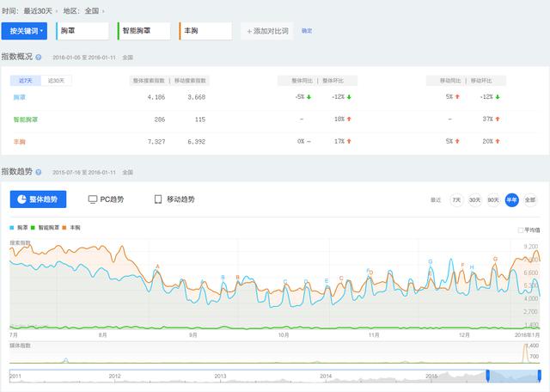Click the 移动搜索指数 column header

[x=190, y=81]
